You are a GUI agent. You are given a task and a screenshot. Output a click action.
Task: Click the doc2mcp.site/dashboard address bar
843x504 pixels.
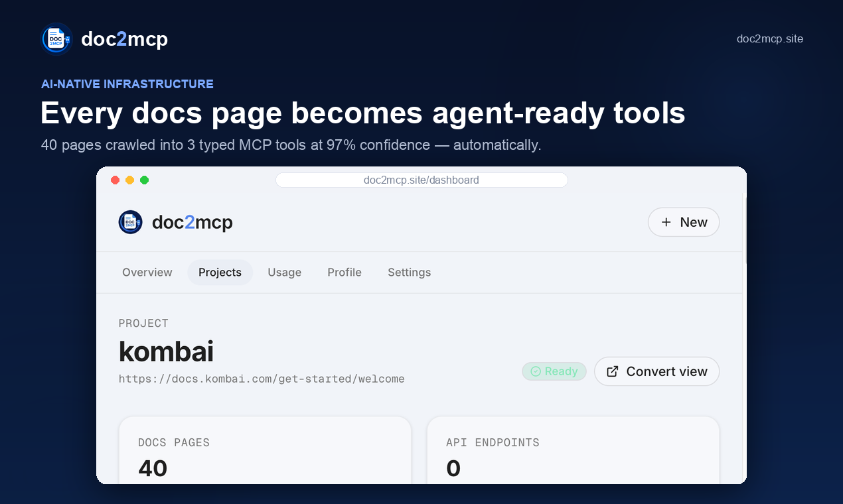(x=421, y=180)
